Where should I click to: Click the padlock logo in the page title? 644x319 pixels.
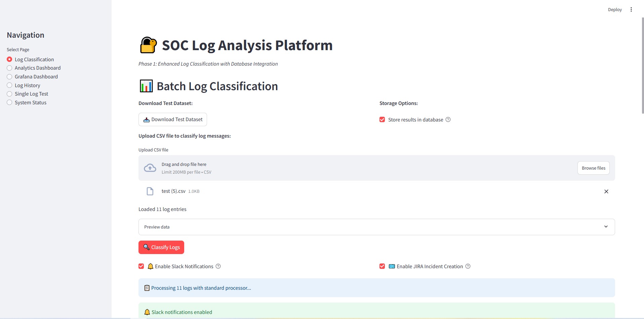[x=148, y=45]
